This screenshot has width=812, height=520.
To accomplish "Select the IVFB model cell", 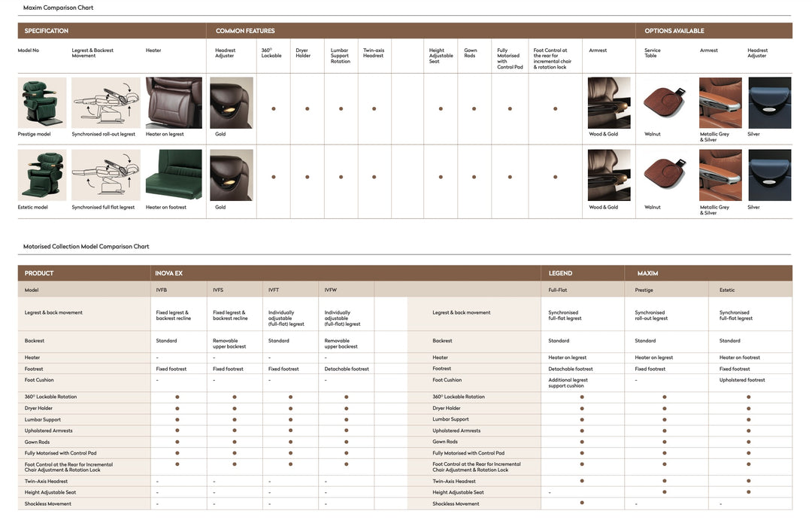I will pyautogui.click(x=179, y=290).
